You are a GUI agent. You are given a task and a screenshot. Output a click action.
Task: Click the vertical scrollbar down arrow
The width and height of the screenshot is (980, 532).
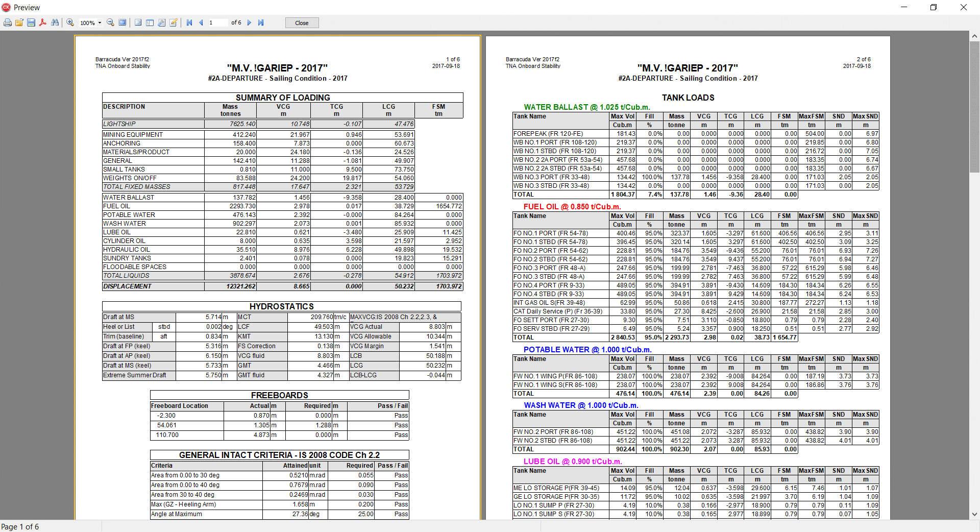tap(974, 515)
